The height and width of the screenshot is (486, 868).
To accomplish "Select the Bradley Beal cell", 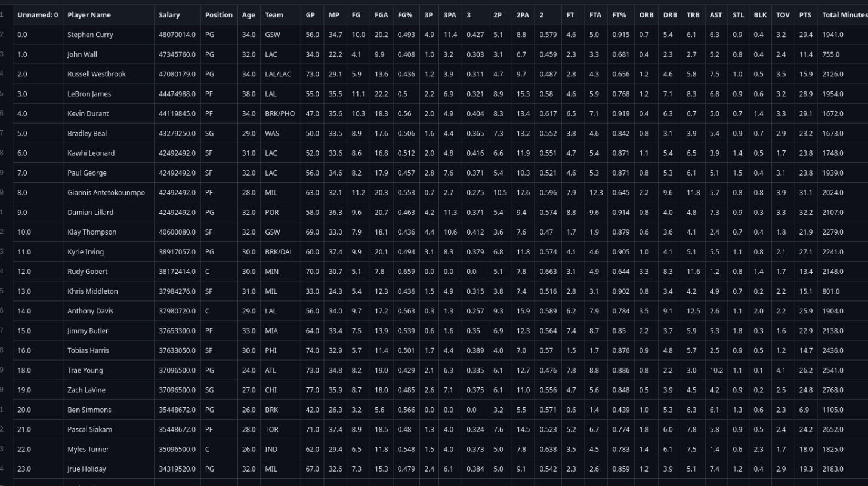I will [x=108, y=133].
